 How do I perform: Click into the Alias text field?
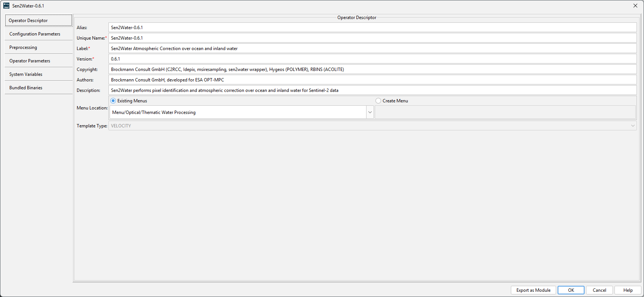(372, 28)
